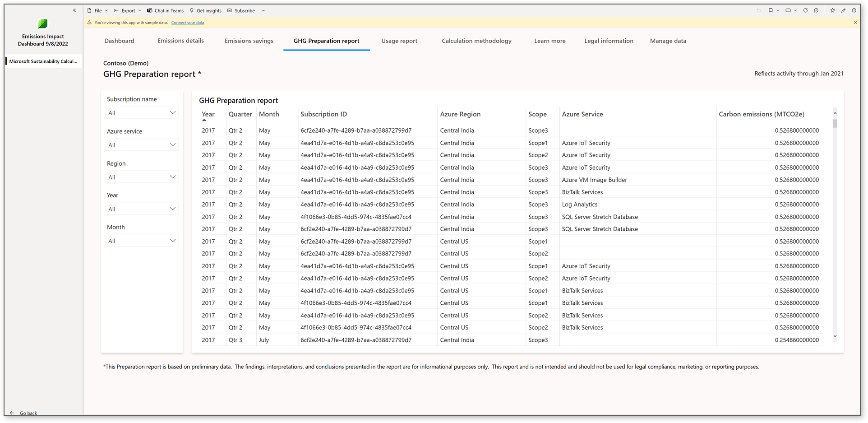Open the Calculation methodology tab
Viewport: 868px width, 423px height.
click(476, 41)
